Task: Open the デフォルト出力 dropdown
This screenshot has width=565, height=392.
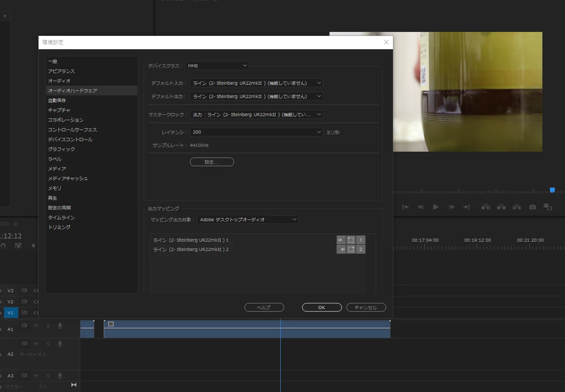Action: click(x=256, y=96)
